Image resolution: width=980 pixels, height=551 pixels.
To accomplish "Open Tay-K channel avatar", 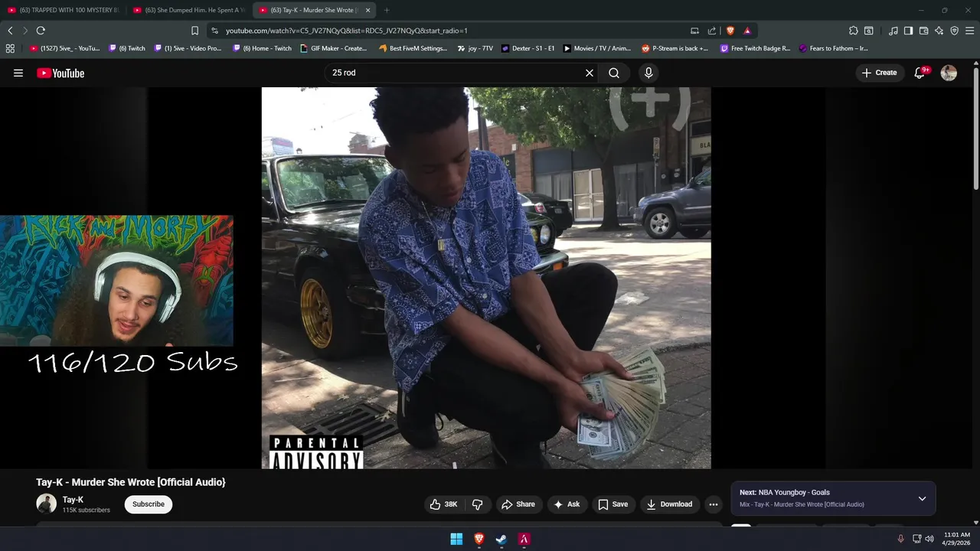I will click(46, 504).
